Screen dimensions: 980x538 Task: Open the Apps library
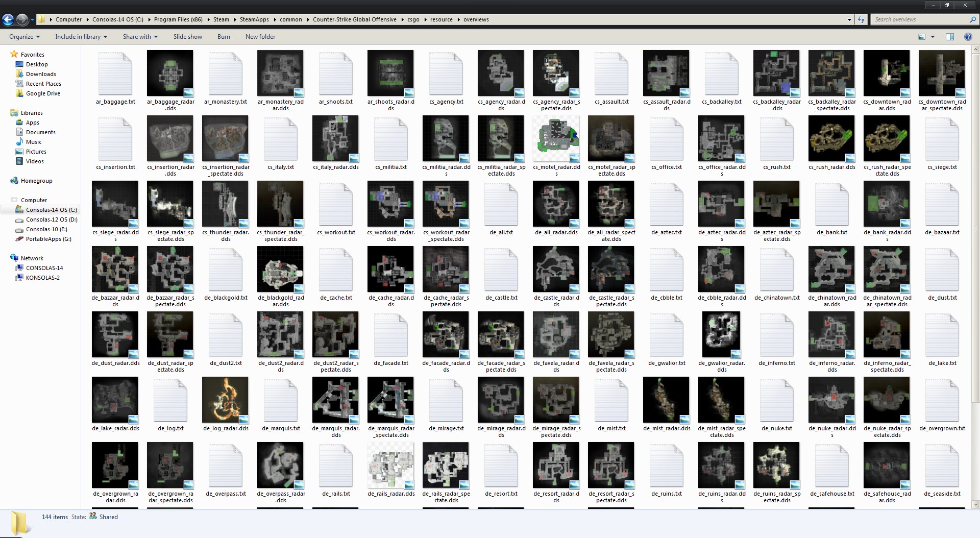33,123
